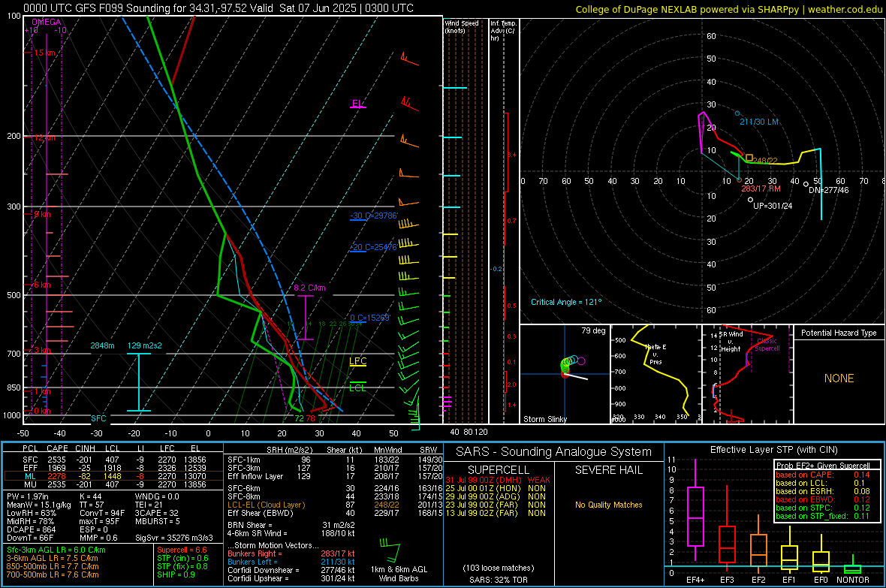Click the NONE hazard type value
The image size is (886, 588).
[839, 378]
